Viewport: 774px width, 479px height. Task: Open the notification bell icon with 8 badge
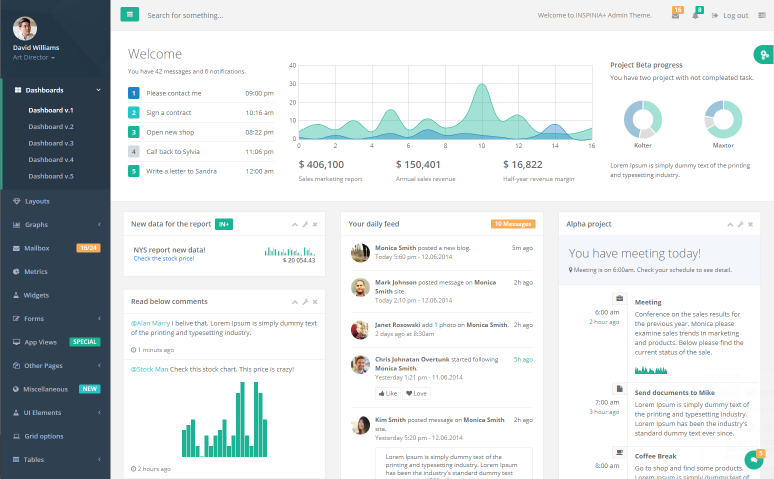tap(696, 15)
